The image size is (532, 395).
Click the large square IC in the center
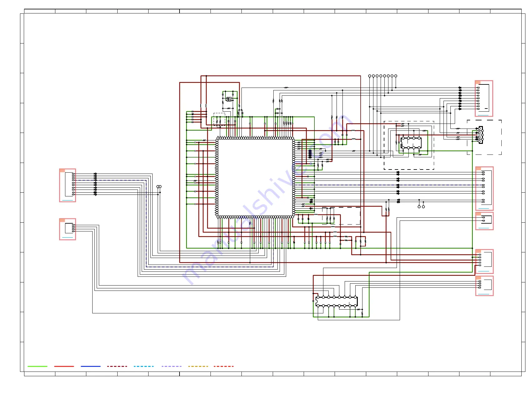(x=255, y=177)
